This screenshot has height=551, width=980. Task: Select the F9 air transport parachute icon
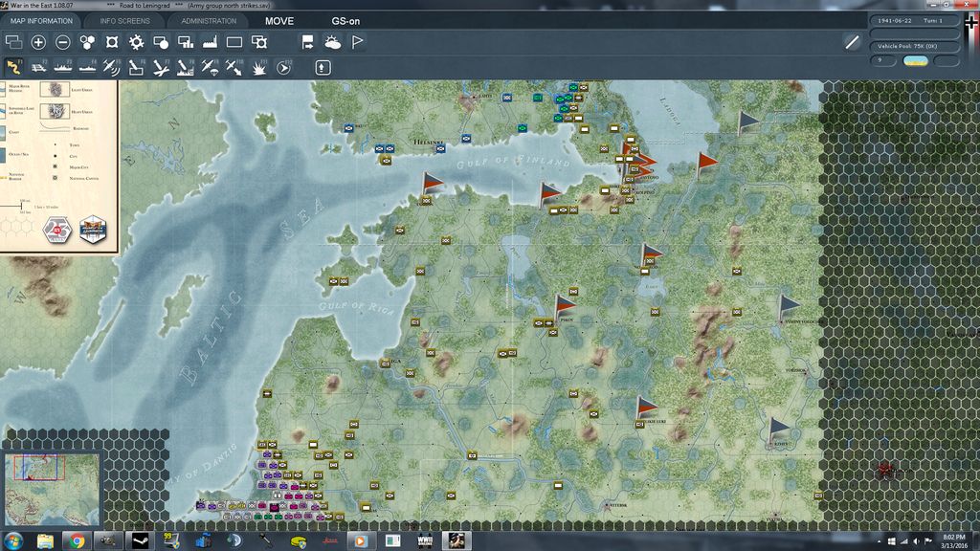point(210,67)
